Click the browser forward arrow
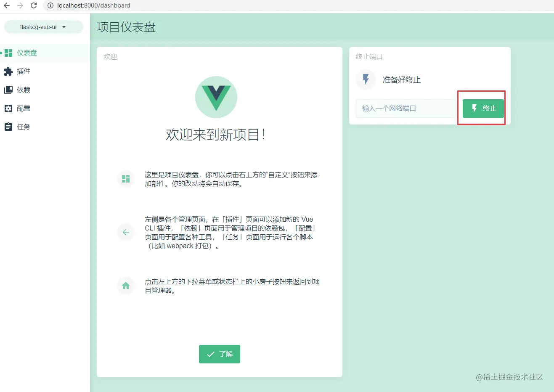 click(x=20, y=5)
